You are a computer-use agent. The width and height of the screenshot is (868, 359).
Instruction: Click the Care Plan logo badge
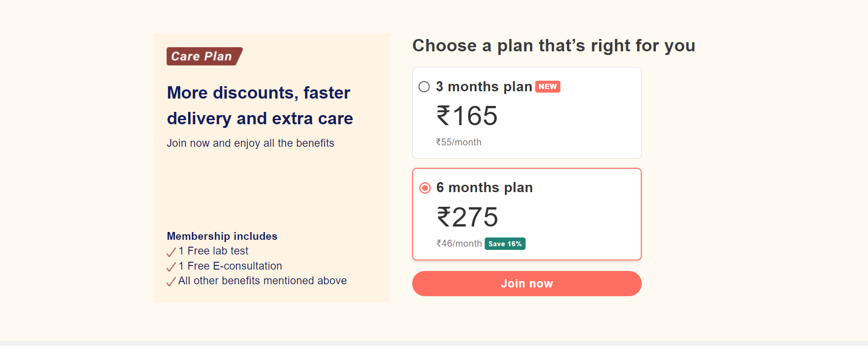[x=203, y=56]
